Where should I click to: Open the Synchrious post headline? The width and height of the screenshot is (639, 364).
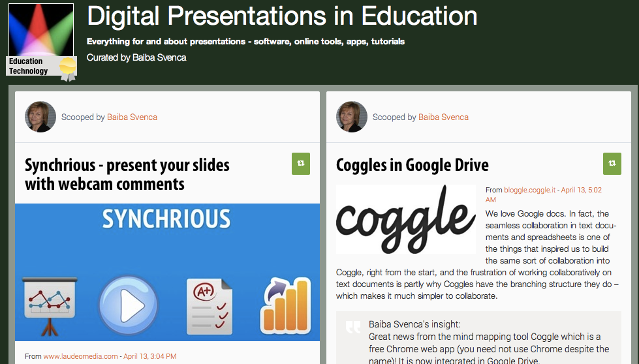click(127, 174)
